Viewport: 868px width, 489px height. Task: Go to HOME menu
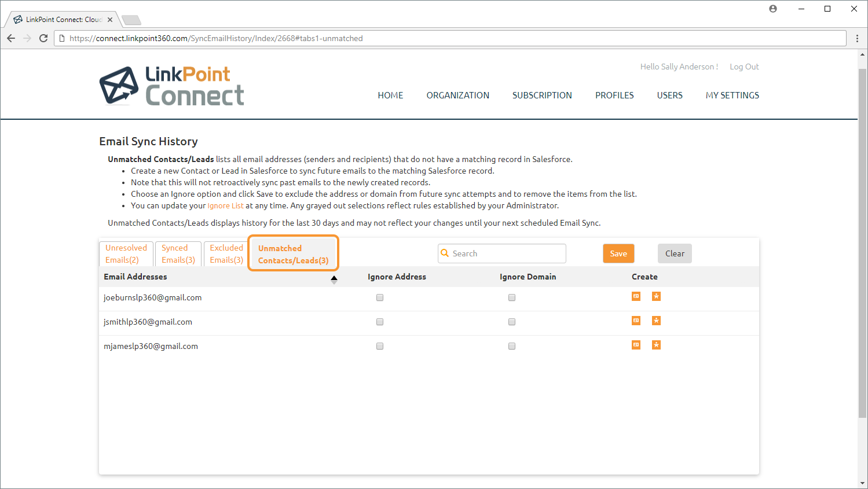click(x=390, y=95)
